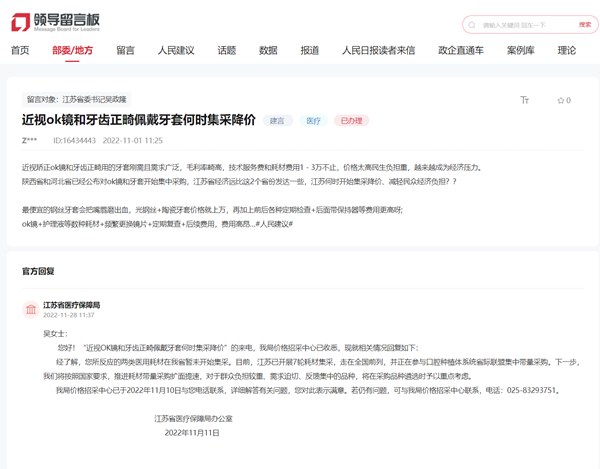Open the 理论 nav tab
Viewport: 600px width, 469px height.
(x=567, y=50)
